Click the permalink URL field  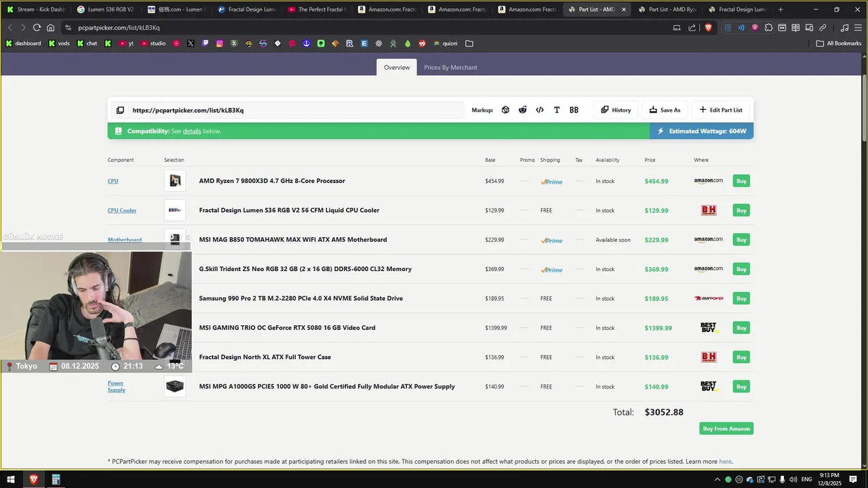point(296,110)
